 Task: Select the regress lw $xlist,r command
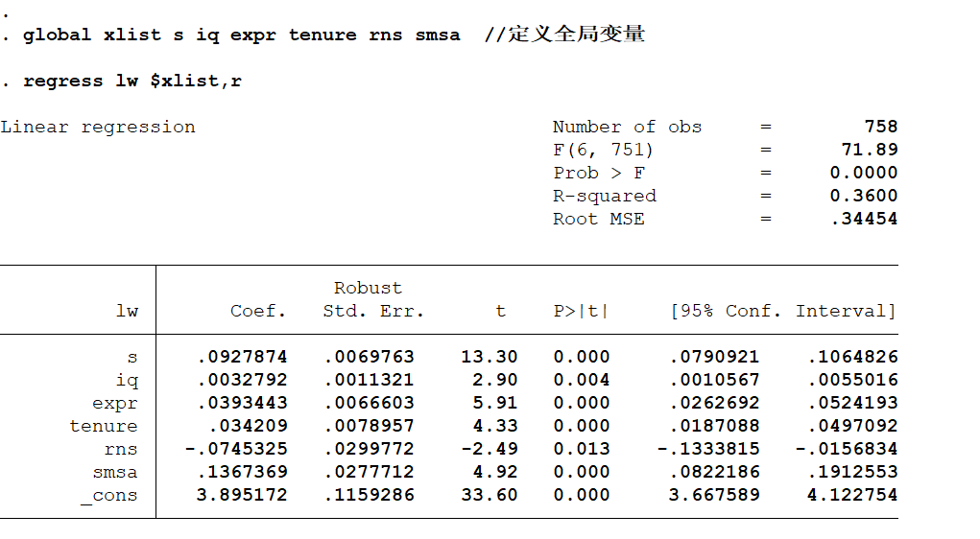click(123, 82)
